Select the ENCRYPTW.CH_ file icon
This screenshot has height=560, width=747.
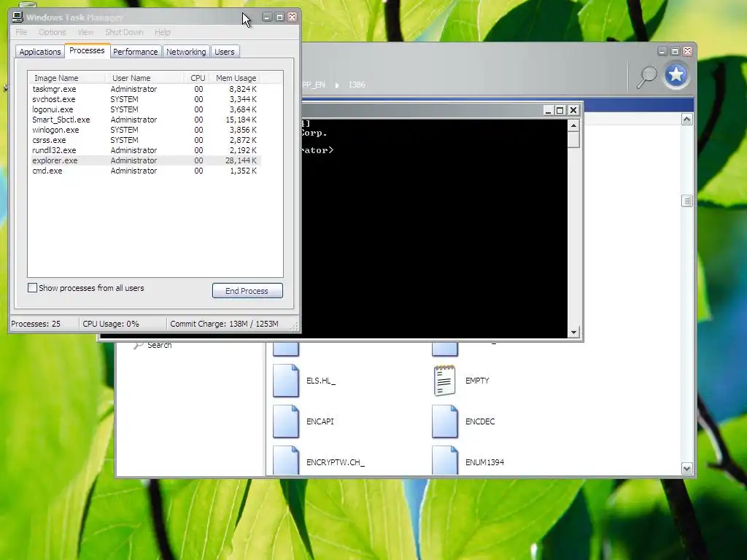tap(286, 461)
